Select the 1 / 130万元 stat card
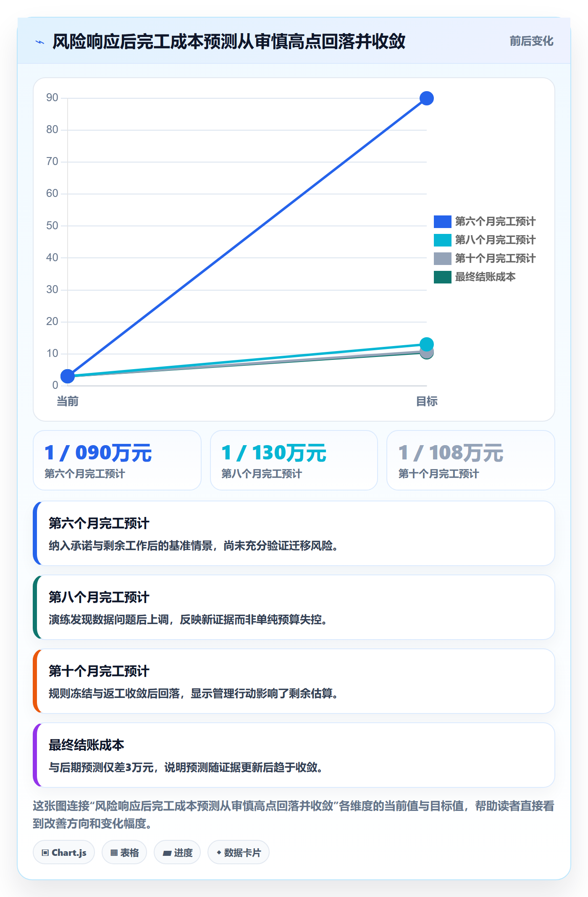588x897 pixels. [x=294, y=460]
